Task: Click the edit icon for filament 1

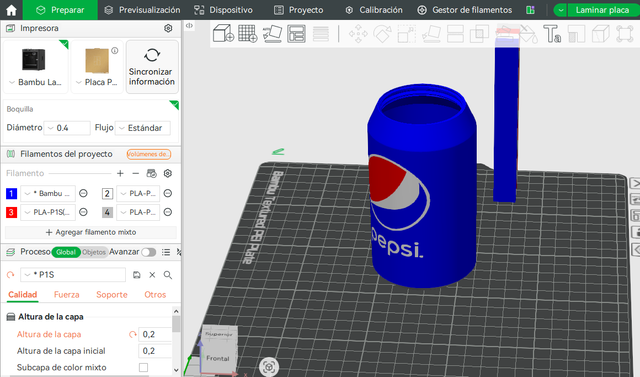Action: (x=83, y=193)
